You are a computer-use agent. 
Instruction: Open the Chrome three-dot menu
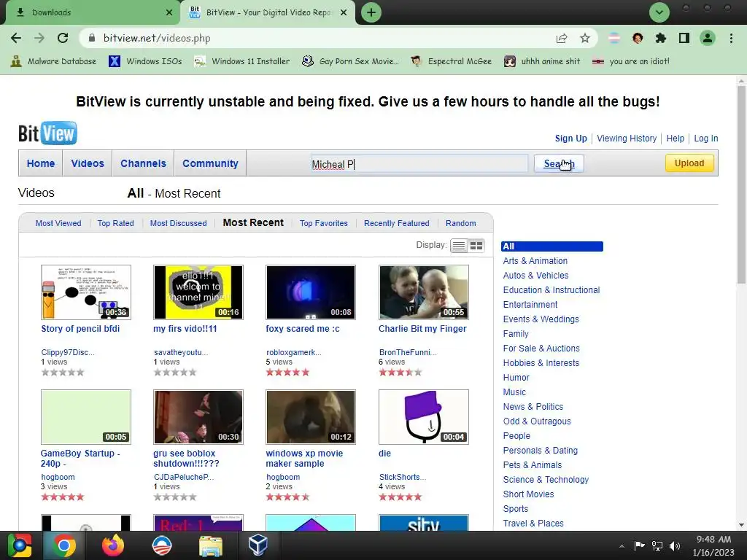(x=731, y=38)
